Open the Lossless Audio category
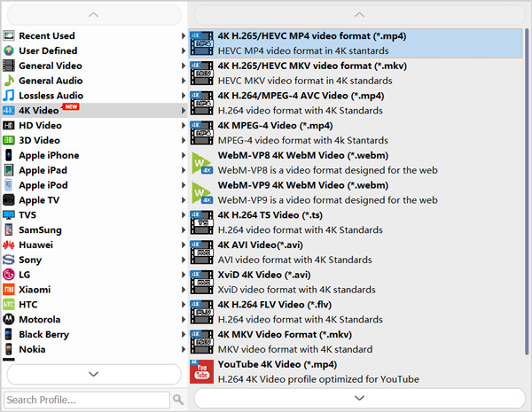Image resolution: width=532 pixels, height=412 pixels. click(x=94, y=96)
